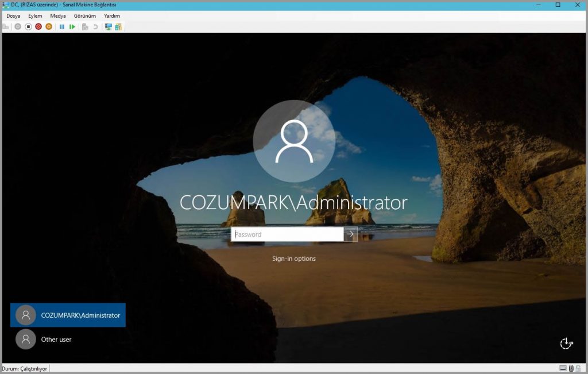The image size is (588, 374).
Task: Click the large COZUMPARK\Administrator heading
Action: 293,203
